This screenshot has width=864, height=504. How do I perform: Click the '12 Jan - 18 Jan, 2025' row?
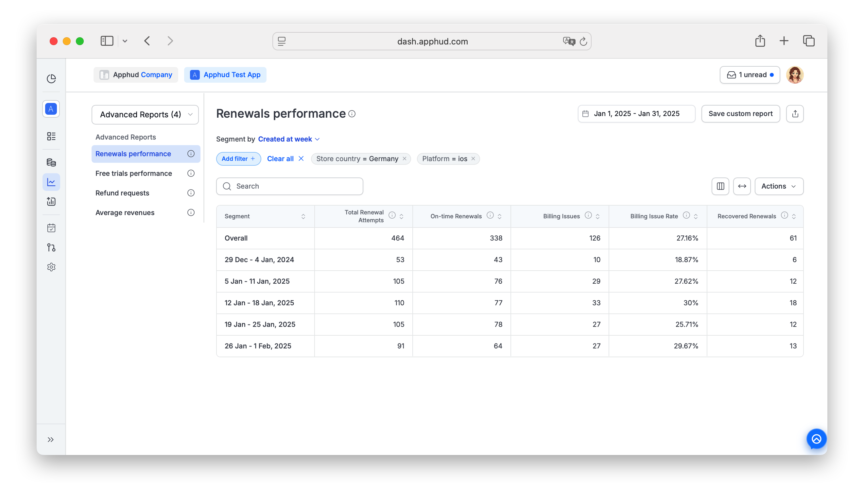point(510,303)
